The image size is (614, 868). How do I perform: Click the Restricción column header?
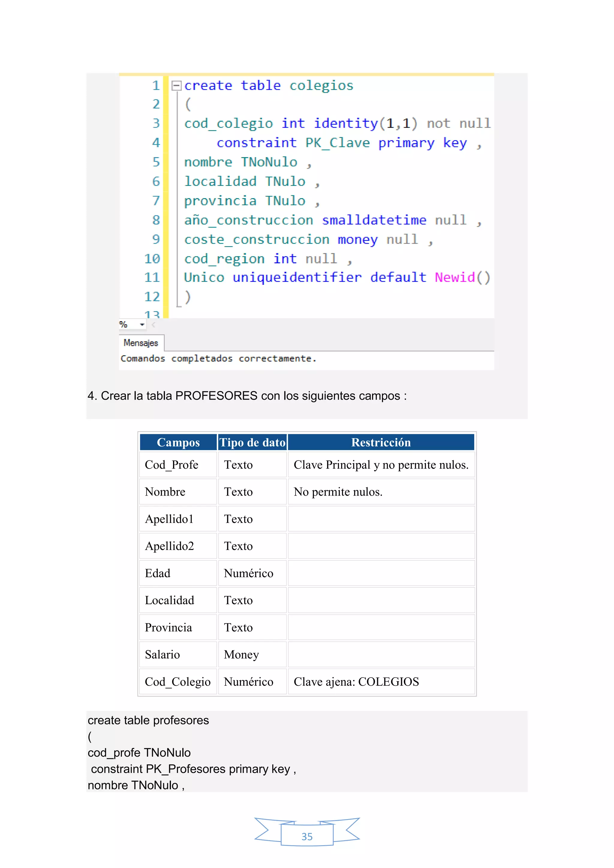381,442
